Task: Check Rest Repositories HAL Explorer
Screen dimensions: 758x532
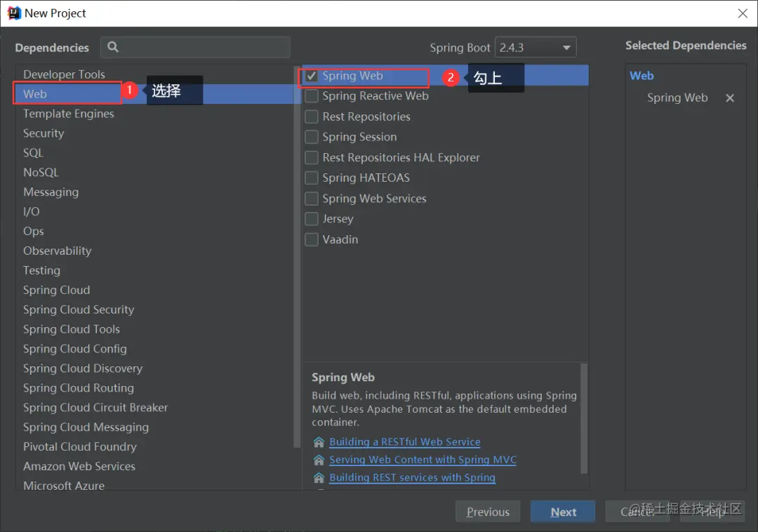Action: pos(312,157)
